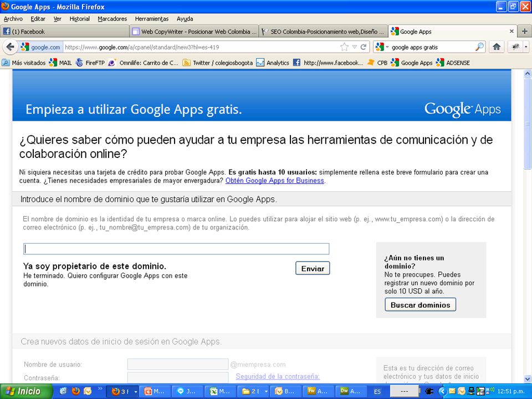Launch Internet Explorer from quick launch
Image resolution: width=532 pixels, height=399 pixels.
(64, 391)
